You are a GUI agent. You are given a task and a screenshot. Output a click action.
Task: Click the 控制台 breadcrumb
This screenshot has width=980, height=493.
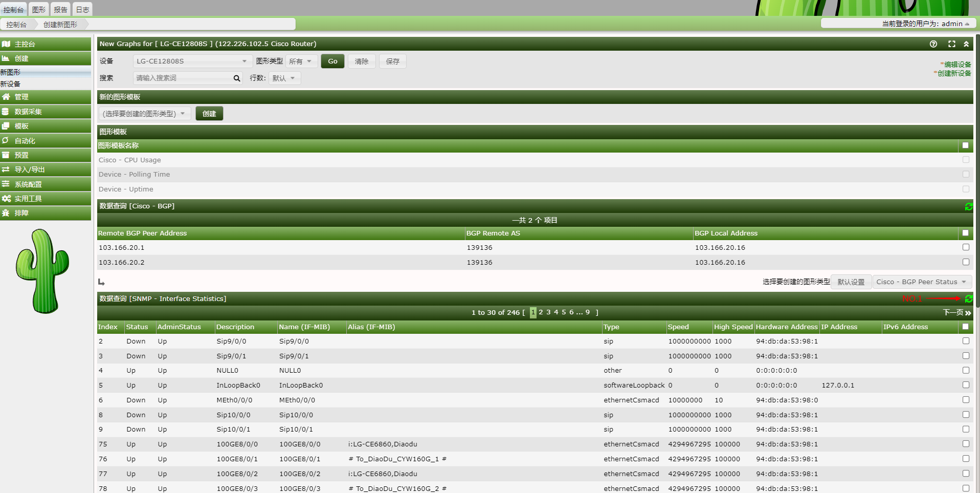(x=16, y=25)
